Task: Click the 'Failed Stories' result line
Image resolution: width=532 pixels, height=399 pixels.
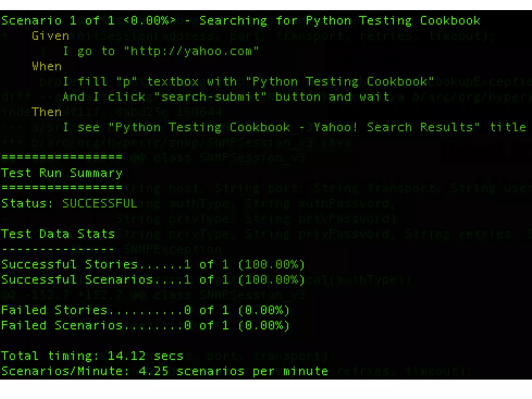Action: click(145, 310)
